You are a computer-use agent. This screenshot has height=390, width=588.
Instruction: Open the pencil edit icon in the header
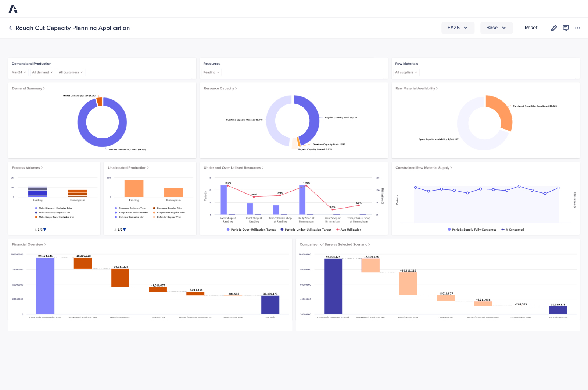point(554,28)
